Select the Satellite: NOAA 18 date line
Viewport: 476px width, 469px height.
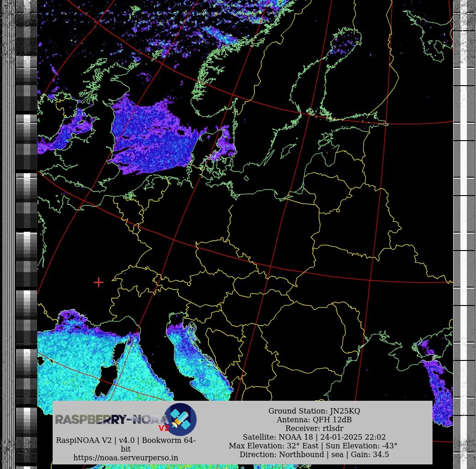(x=314, y=437)
